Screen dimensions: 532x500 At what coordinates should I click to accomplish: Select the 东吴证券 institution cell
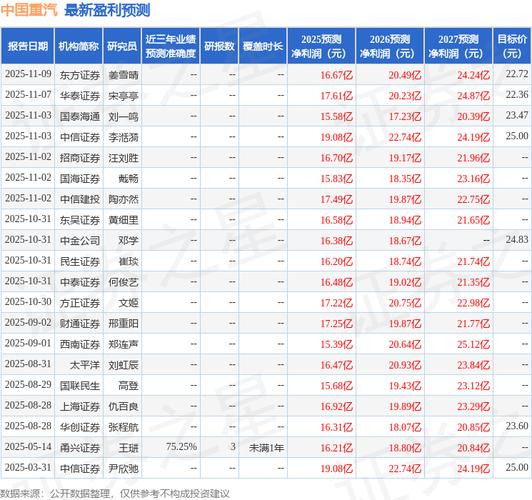tap(80, 220)
